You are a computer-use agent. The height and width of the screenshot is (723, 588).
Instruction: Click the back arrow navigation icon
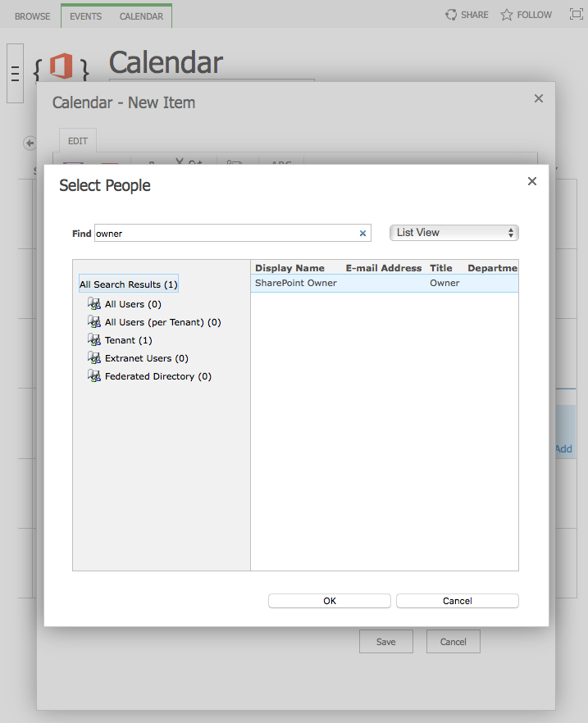pyautogui.click(x=30, y=143)
